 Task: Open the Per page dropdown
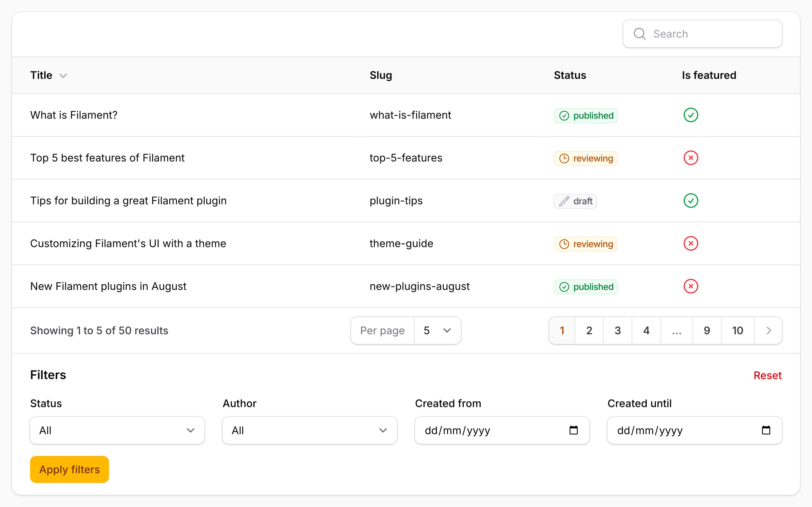(437, 331)
